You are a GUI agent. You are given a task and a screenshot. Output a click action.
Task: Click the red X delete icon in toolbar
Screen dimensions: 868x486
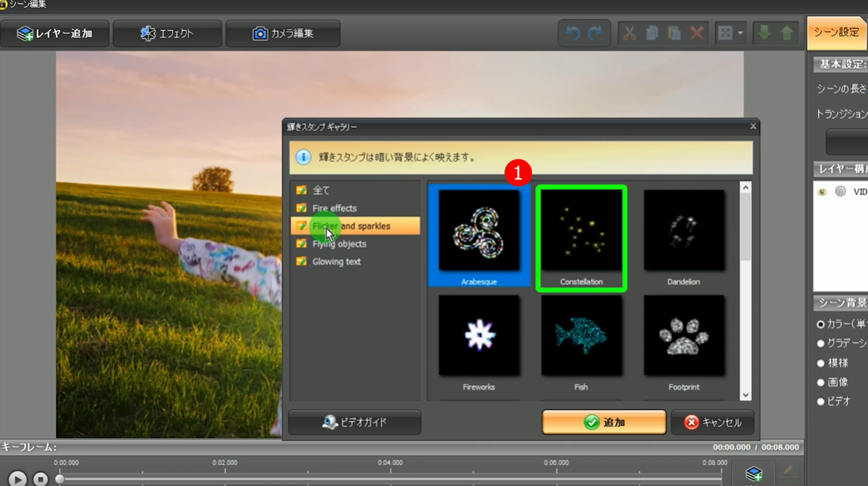point(696,34)
